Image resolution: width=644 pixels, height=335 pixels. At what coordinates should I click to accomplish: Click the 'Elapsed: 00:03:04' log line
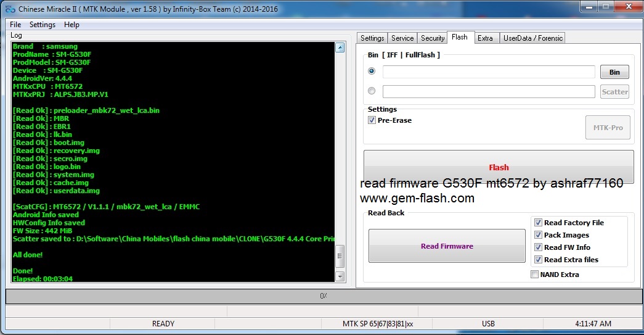tap(43, 279)
